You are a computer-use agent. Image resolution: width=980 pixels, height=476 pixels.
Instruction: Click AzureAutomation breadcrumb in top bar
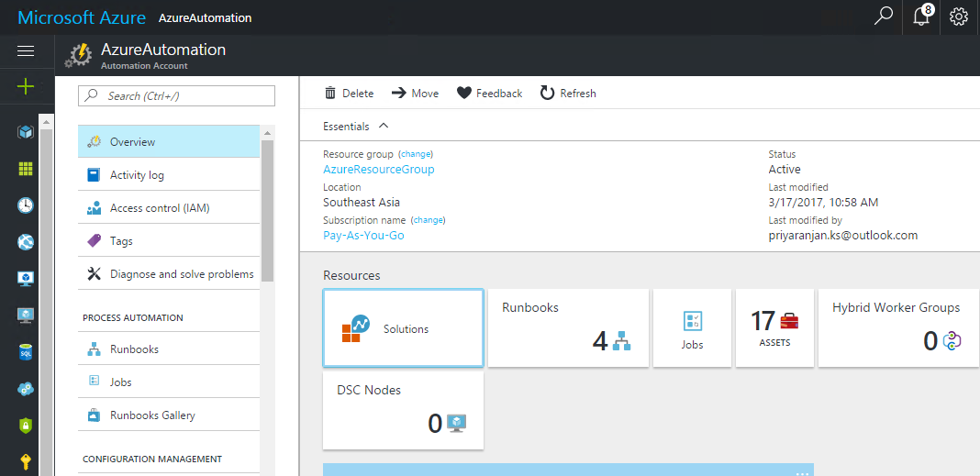tap(205, 18)
